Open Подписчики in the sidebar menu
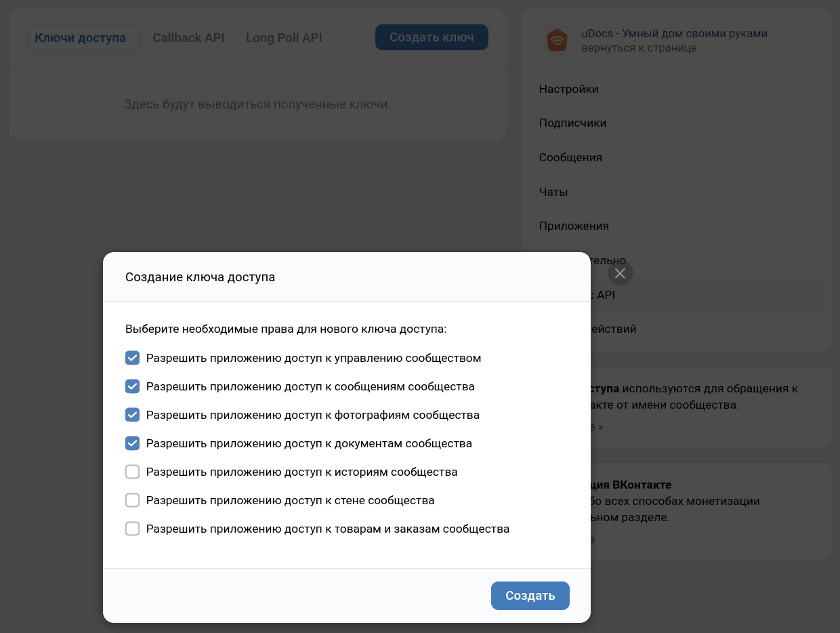 coord(572,123)
